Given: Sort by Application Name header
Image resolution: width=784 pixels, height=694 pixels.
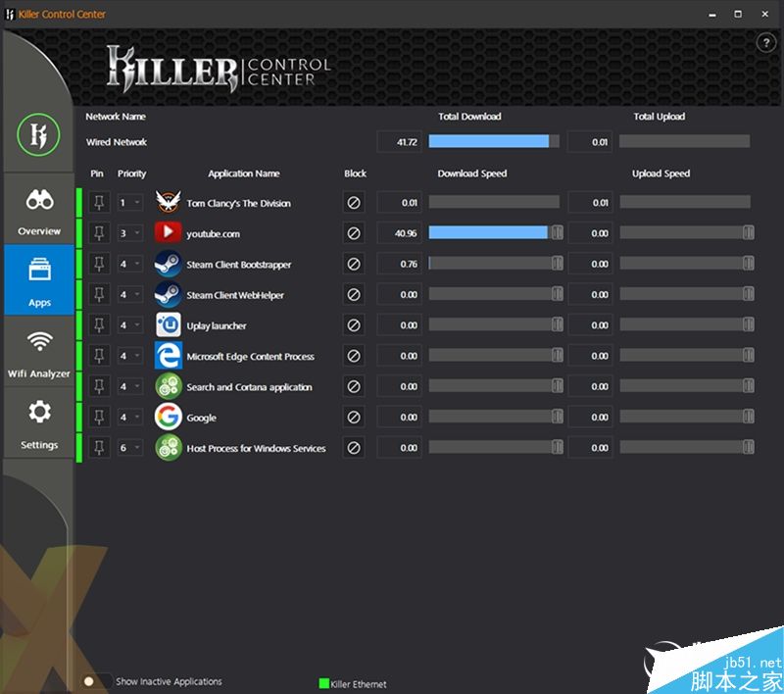Looking at the screenshot, I should [243, 173].
